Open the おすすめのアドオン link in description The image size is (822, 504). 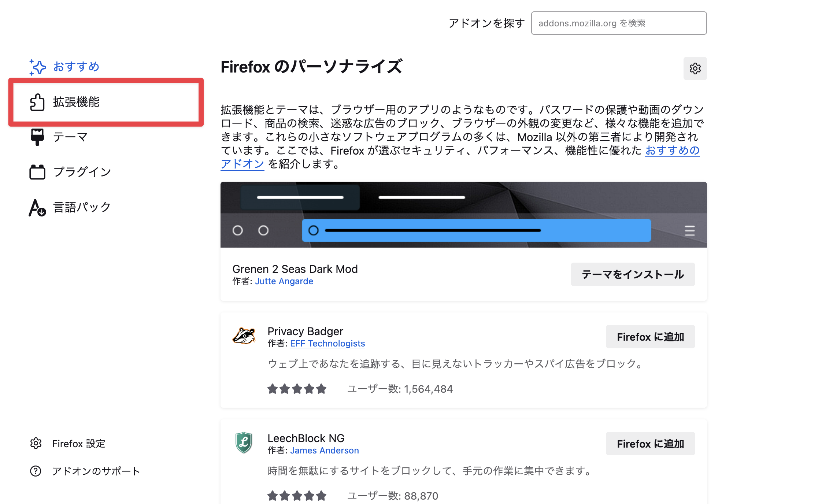click(672, 151)
